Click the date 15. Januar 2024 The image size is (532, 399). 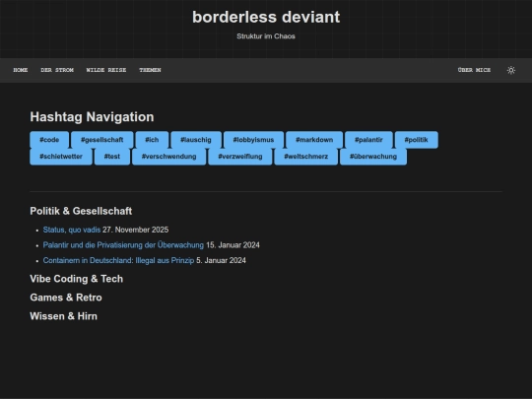pyautogui.click(x=233, y=245)
